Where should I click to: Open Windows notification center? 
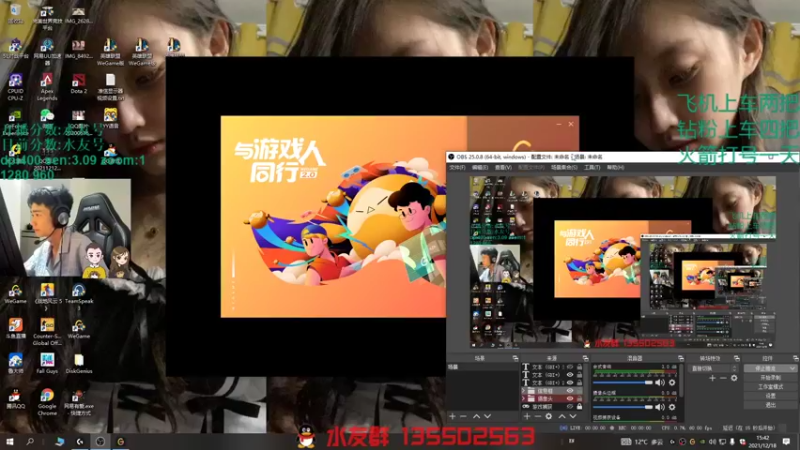(786, 441)
